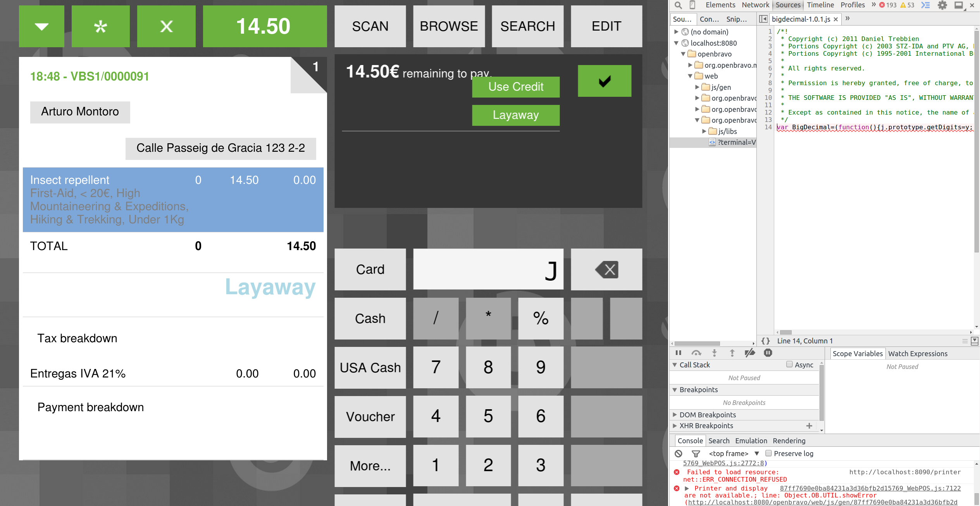The image size is (980, 506).
Task: Open green dropdown arrow menu button
Action: (41, 26)
